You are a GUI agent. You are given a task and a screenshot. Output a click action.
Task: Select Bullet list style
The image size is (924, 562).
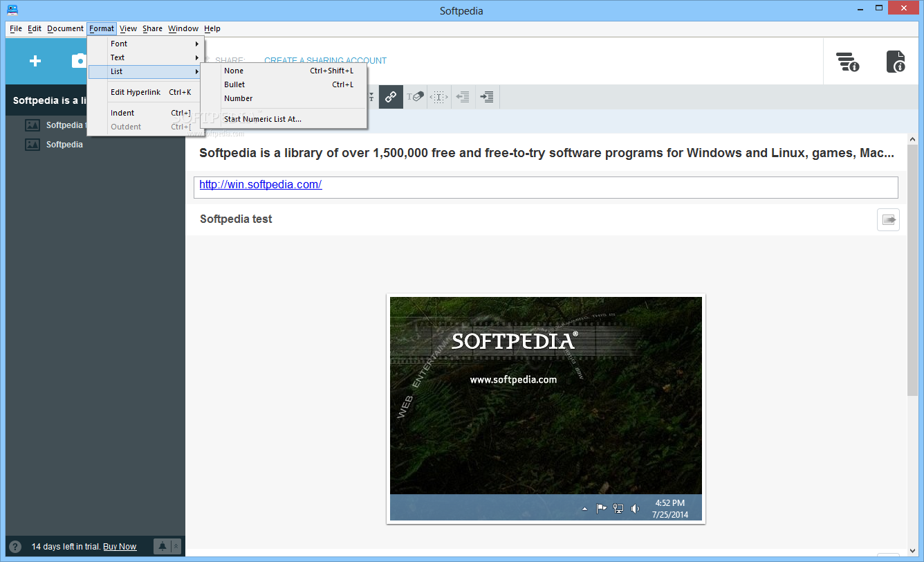(284, 84)
